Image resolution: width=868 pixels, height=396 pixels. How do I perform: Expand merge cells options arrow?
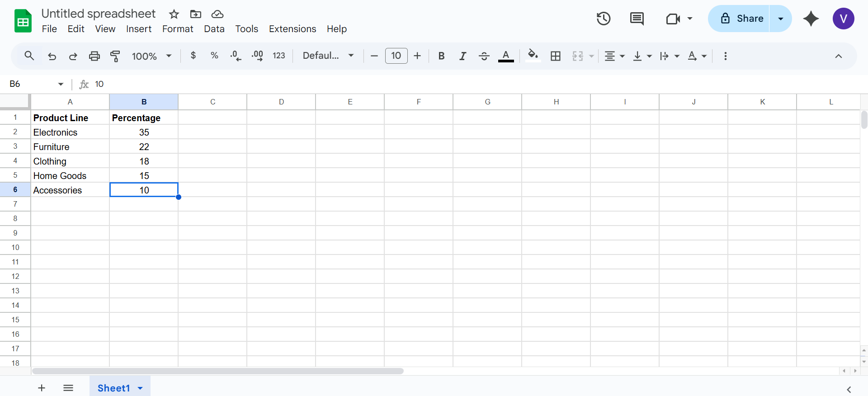[591, 57]
